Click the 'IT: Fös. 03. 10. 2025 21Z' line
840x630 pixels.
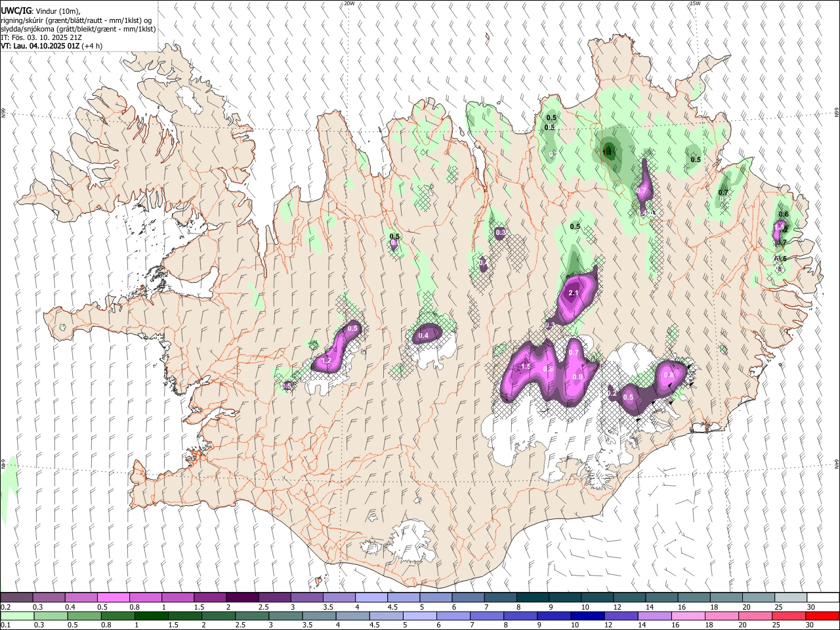point(41,37)
